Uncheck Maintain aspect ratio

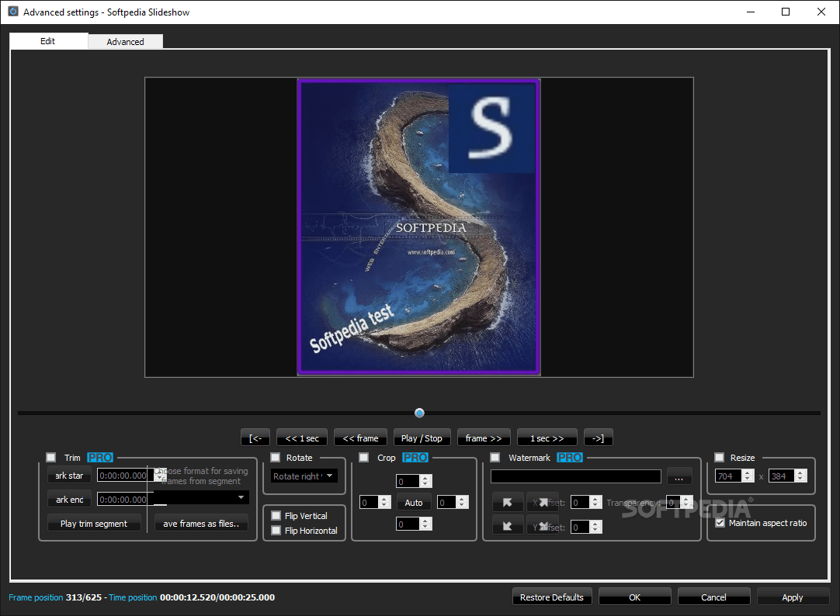coord(719,522)
